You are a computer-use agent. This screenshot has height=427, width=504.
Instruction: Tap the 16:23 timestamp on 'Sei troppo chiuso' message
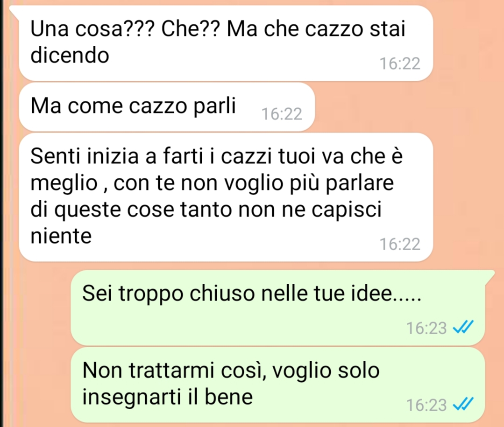tap(426, 328)
